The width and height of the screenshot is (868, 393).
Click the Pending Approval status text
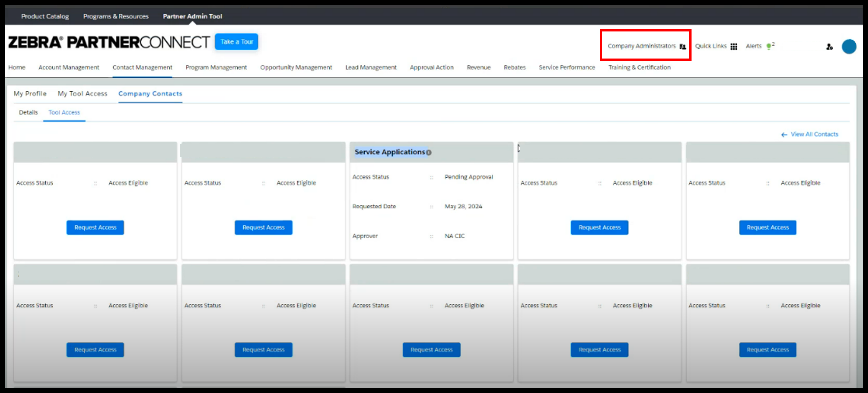point(468,177)
